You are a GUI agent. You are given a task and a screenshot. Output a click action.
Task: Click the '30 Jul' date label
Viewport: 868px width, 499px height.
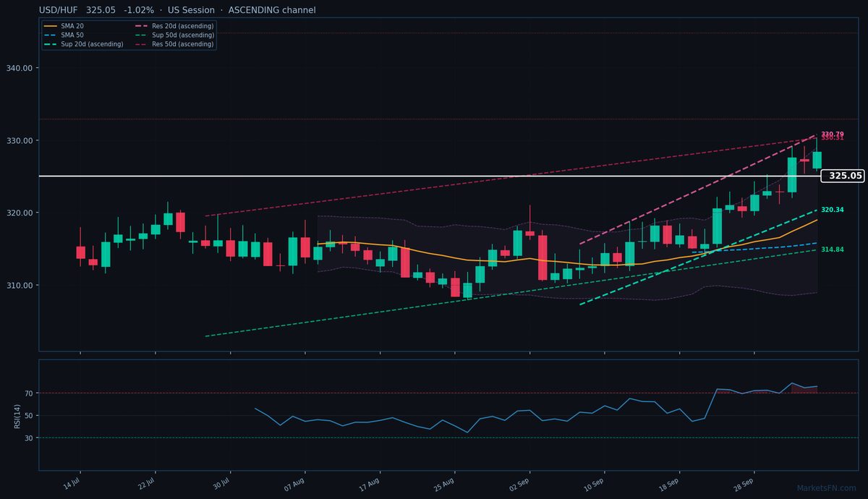(221, 484)
